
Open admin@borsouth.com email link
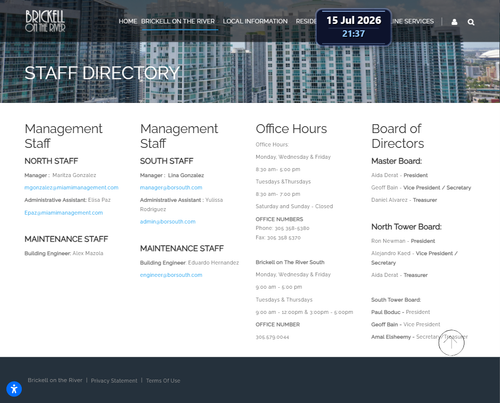pyautogui.click(x=168, y=222)
